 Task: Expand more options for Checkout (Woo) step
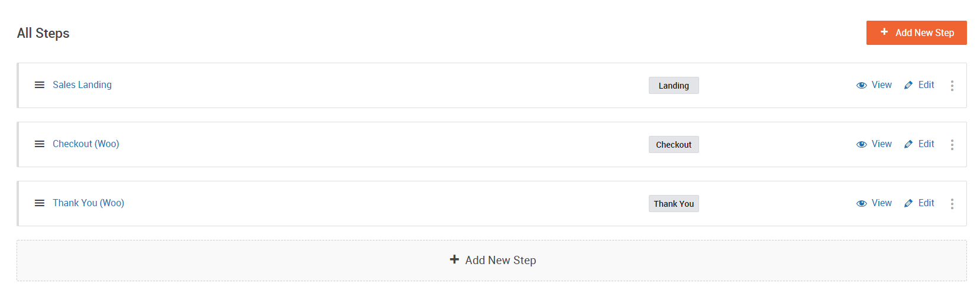pyautogui.click(x=952, y=145)
